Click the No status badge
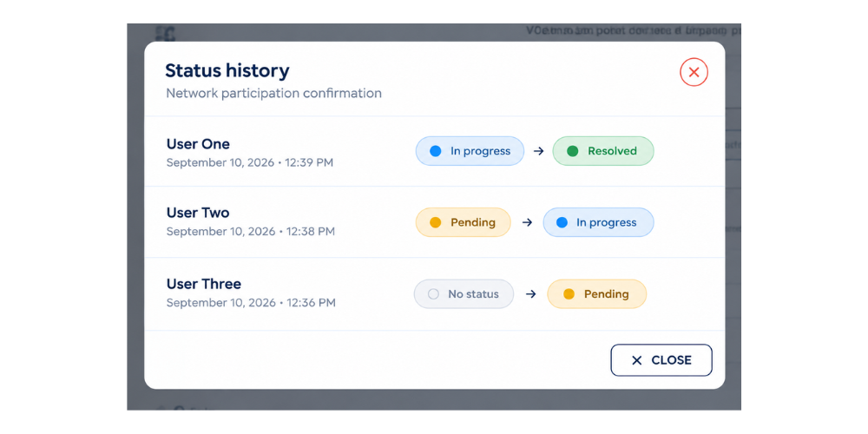868x434 pixels. click(464, 294)
